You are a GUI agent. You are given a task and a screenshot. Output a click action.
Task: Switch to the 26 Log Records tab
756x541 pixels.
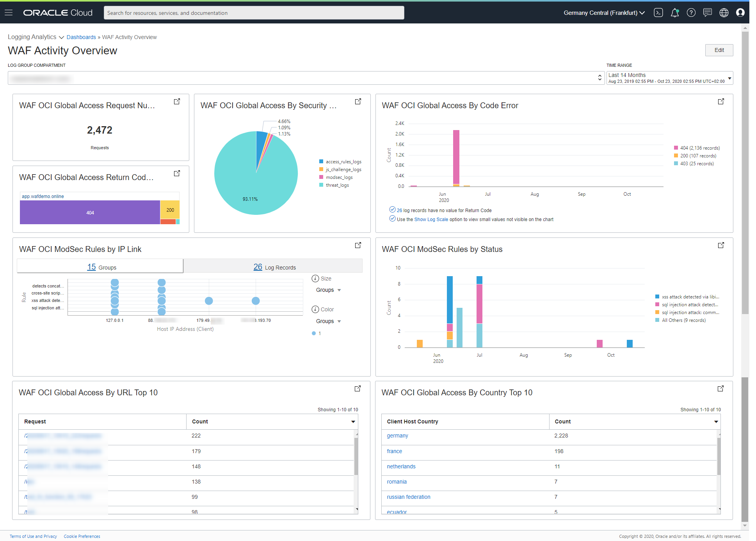(274, 267)
